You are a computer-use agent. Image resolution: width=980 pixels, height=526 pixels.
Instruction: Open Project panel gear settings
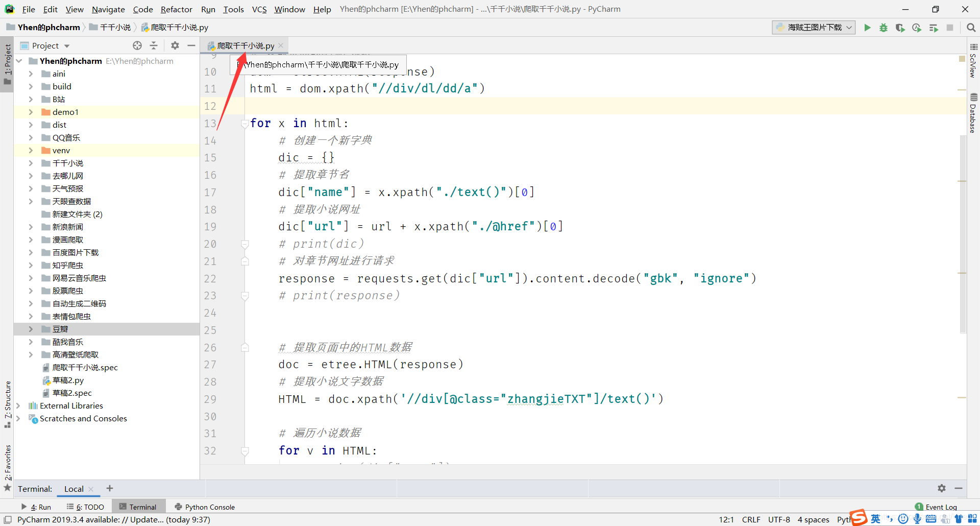click(x=175, y=45)
